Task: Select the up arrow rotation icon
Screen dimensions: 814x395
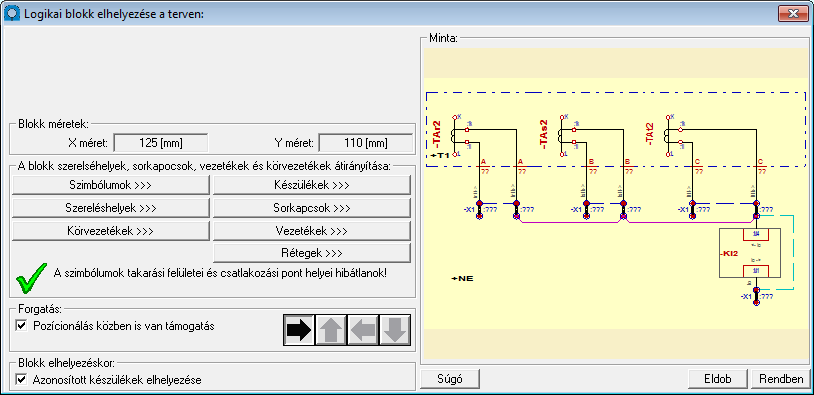Action: pos(331,330)
